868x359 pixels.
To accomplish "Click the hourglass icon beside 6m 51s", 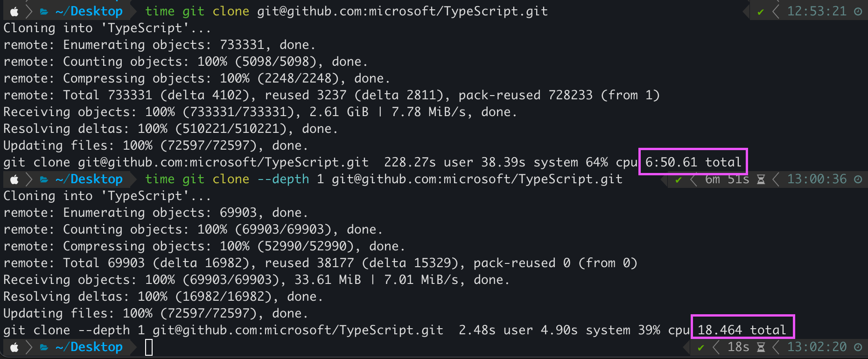I will click(761, 179).
